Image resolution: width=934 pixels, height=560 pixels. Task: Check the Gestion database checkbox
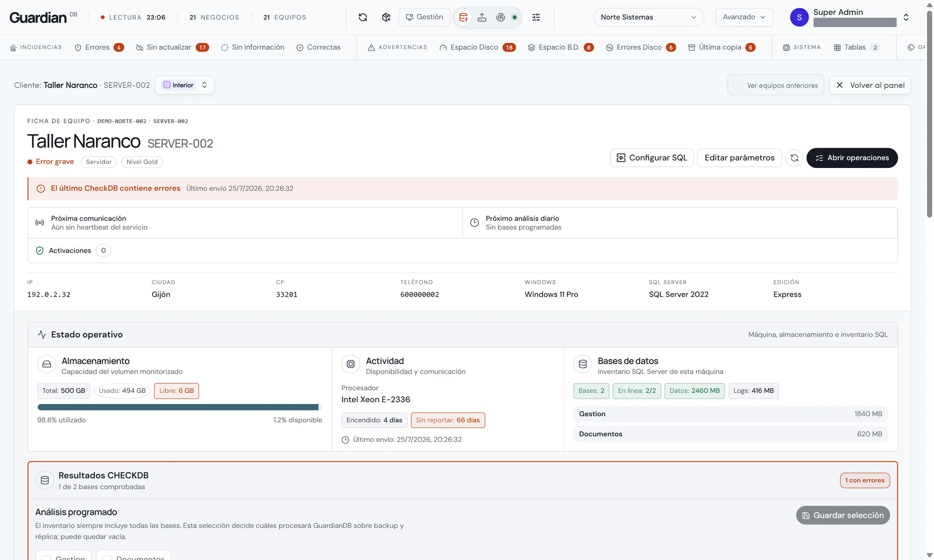click(x=46, y=558)
